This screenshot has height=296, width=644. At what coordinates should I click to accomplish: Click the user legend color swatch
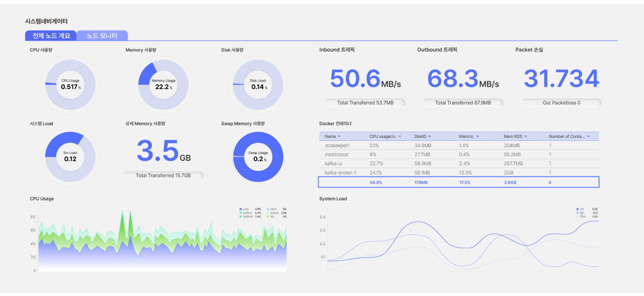tap(241, 209)
